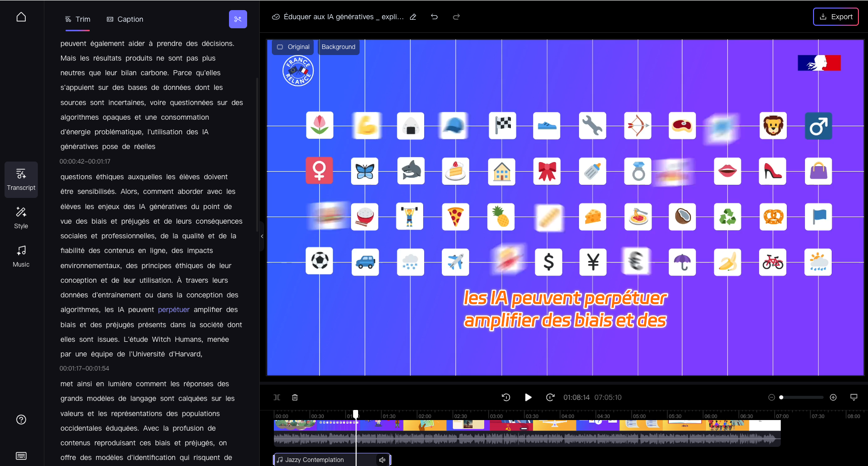
Task: Switch to the Trim tab
Action: click(78, 19)
